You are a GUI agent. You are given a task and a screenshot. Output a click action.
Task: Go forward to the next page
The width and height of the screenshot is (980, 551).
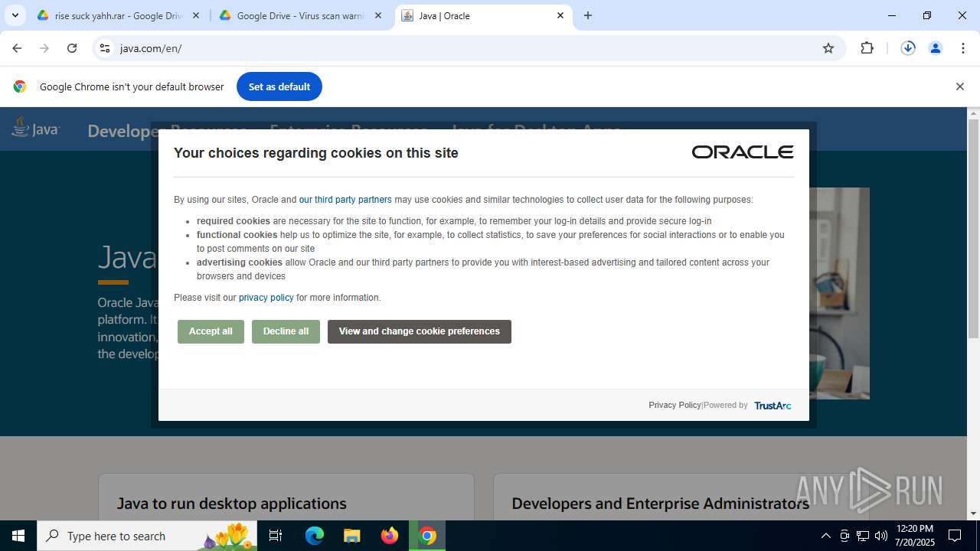tap(44, 48)
